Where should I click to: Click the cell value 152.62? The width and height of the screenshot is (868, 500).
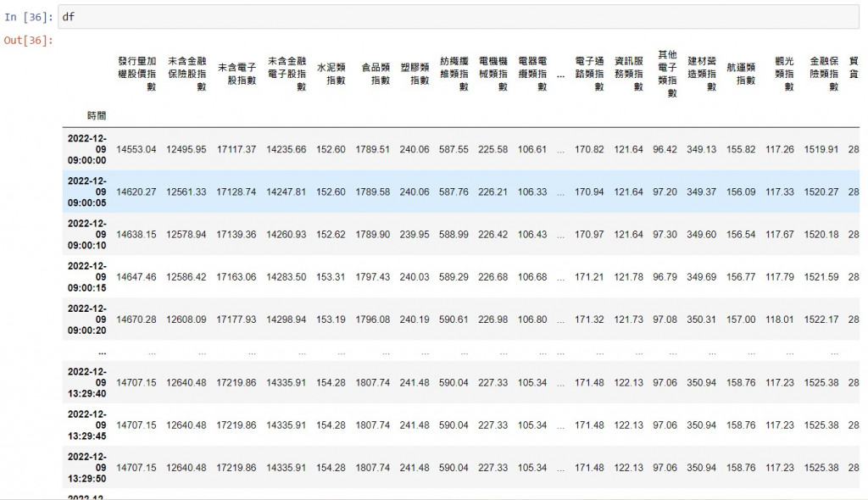click(331, 235)
